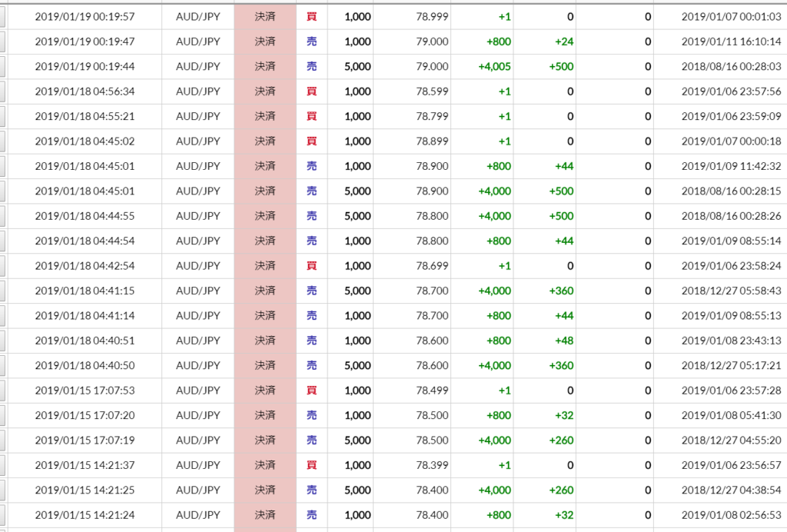Click the red 買 mark in the 2019/01/18 04:42:54 row
787x532 pixels.
point(312,266)
